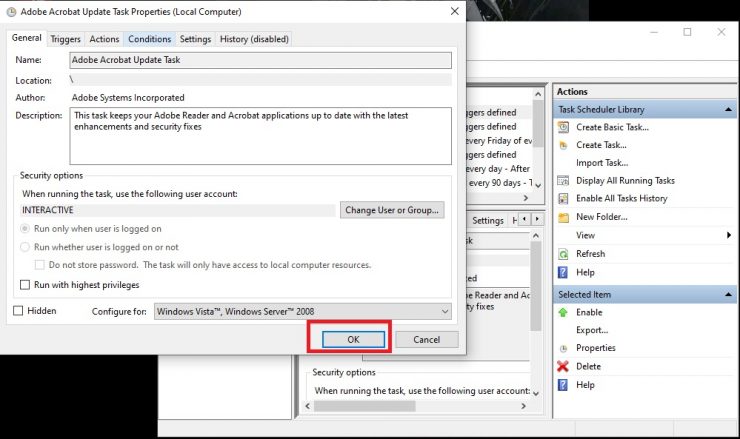
Task: Click the green Enable arrow icon
Action: (563, 312)
